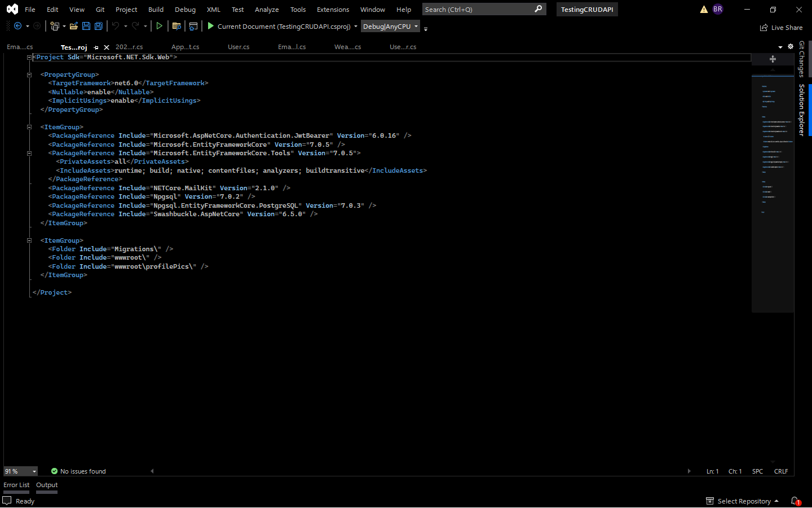
Task: Open the Build menu
Action: point(156,9)
